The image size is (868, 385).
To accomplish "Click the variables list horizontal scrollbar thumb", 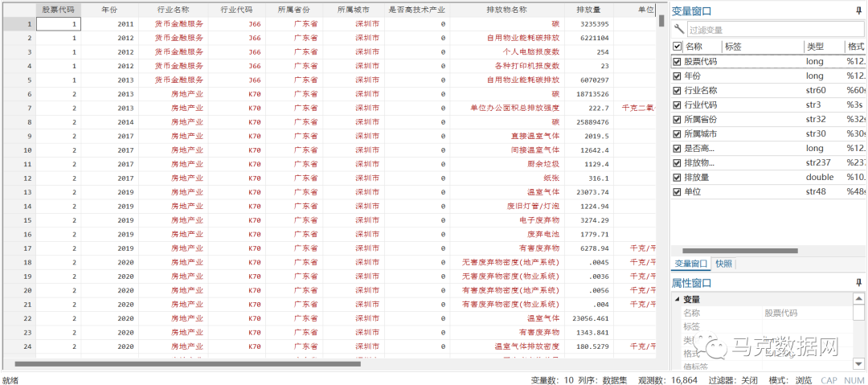I will click(740, 251).
